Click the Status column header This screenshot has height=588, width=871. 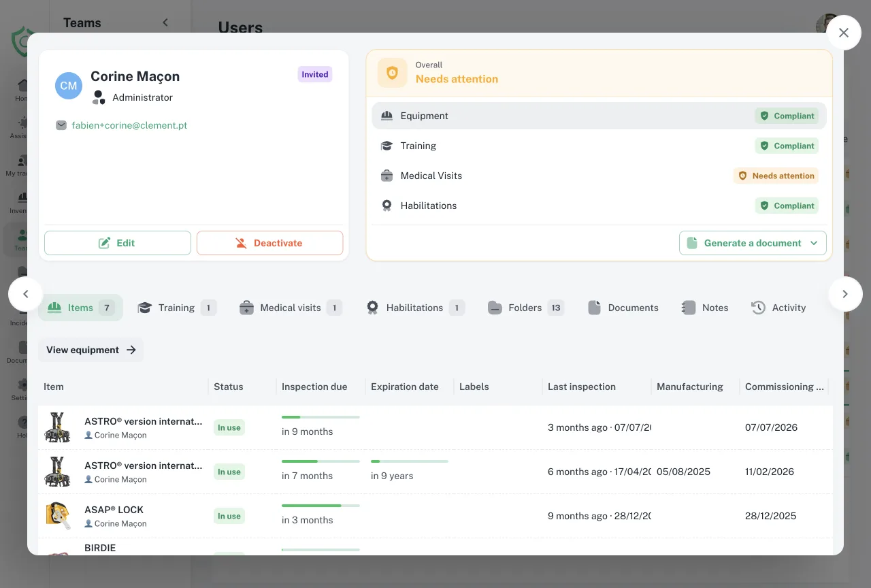tap(229, 387)
